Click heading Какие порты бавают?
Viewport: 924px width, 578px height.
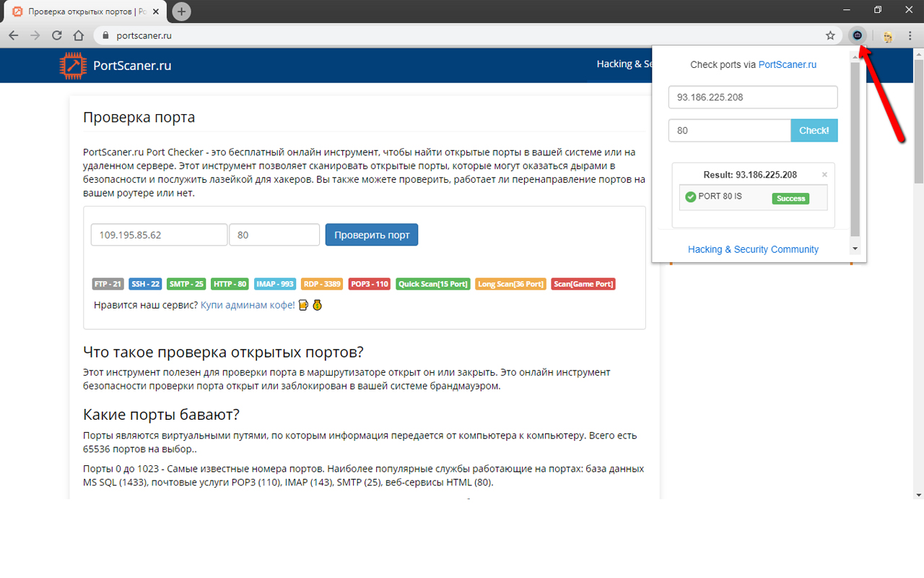161,415
